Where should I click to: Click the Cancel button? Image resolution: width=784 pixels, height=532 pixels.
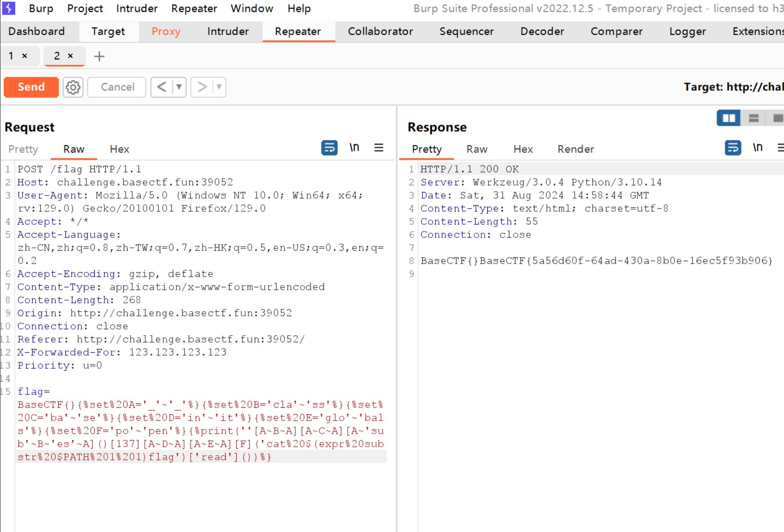(x=117, y=87)
